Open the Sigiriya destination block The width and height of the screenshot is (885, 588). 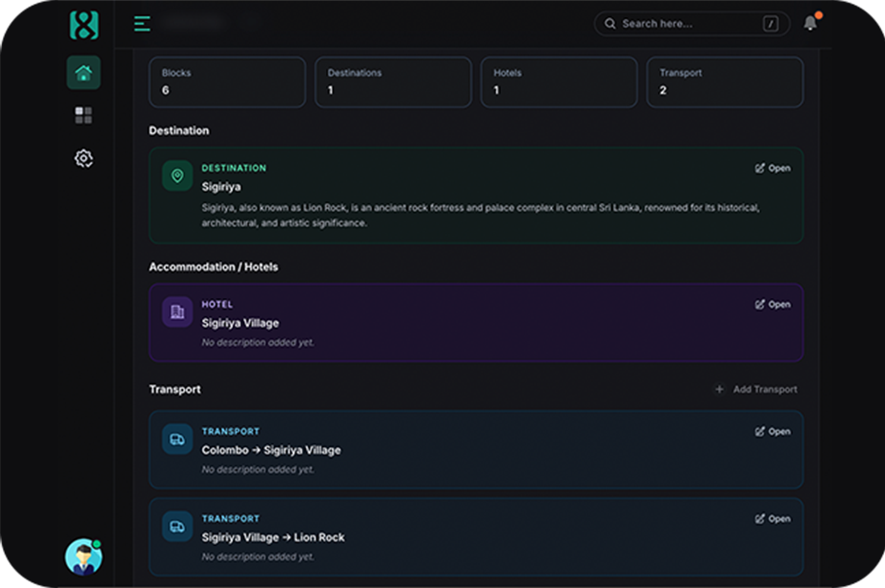[772, 168]
